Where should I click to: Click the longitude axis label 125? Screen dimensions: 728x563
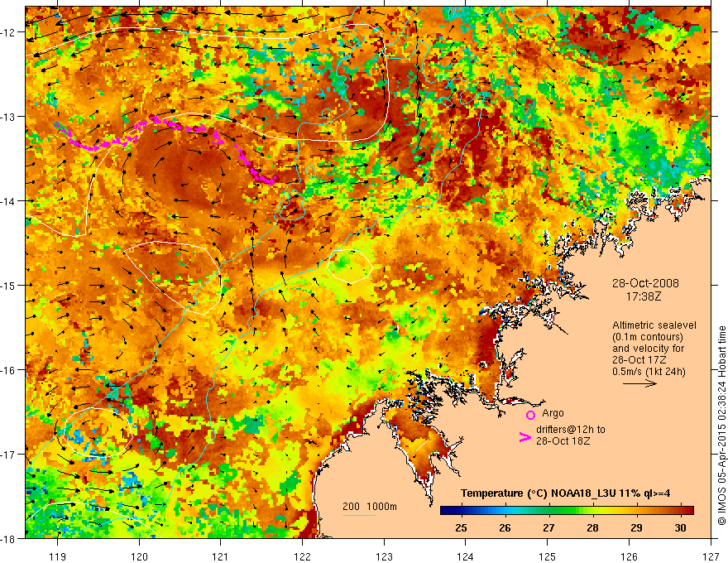click(548, 556)
